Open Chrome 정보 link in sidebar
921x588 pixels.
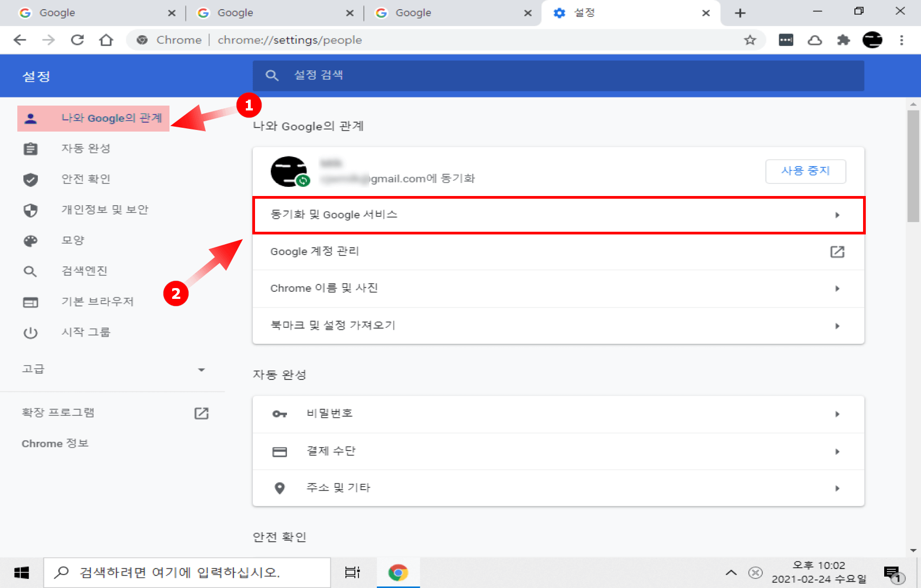coord(55,444)
